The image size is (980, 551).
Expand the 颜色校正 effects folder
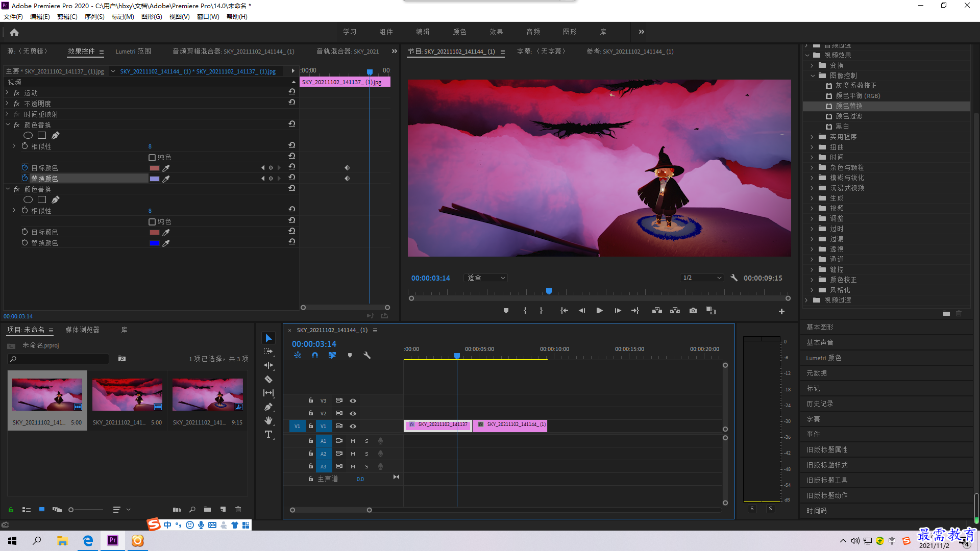812,280
